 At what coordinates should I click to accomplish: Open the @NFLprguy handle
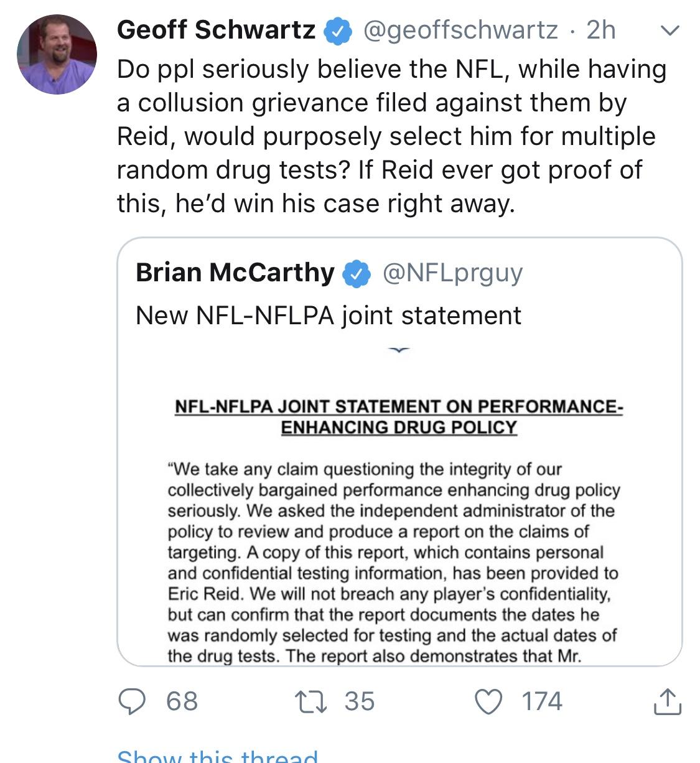point(452,273)
